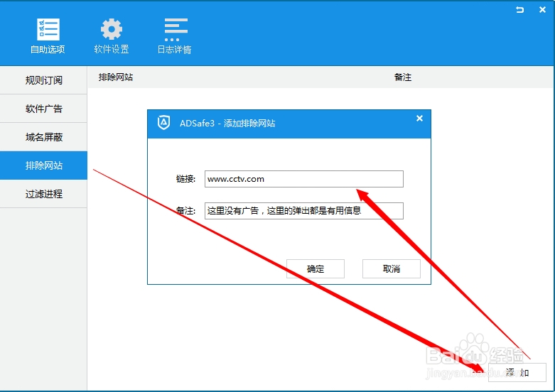The width and height of the screenshot is (555, 392).
Task: Confirm with the 确定 button
Action: click(316, 269)
